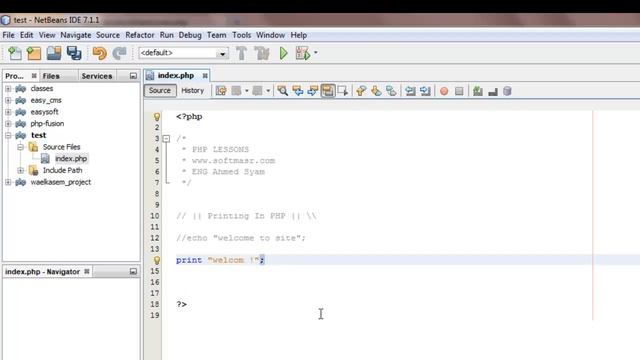Open the Forward history dropdown arrow
This screenshot has height=360, width=640.
[268, 91]
